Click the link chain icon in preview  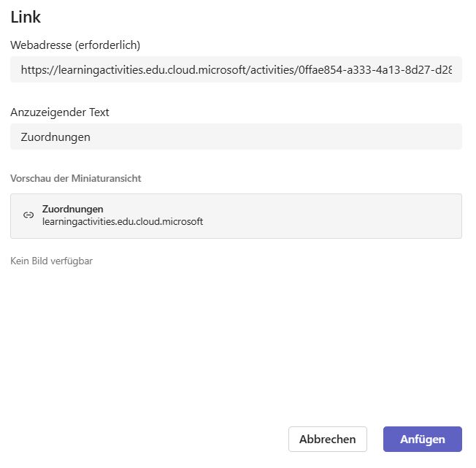coord(28,215)
